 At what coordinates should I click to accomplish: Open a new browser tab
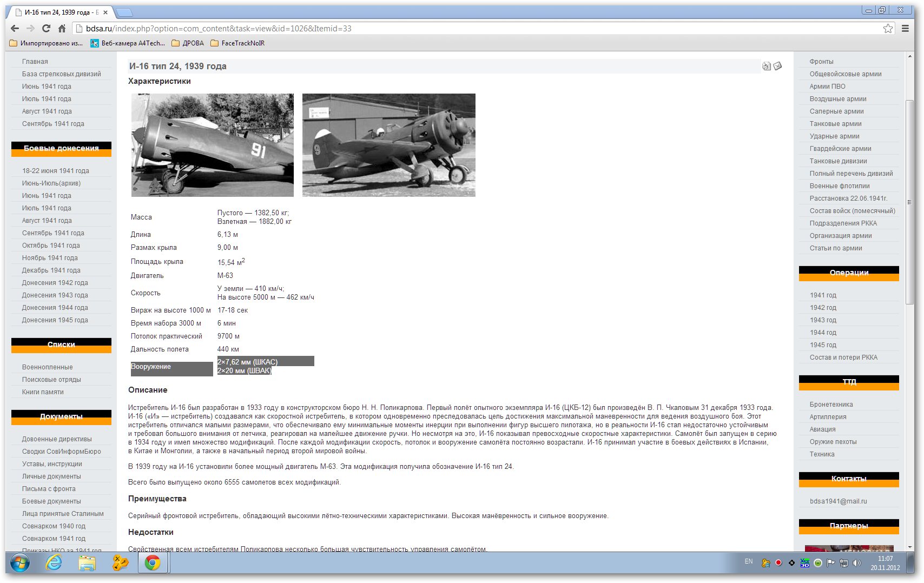(124, 12)
